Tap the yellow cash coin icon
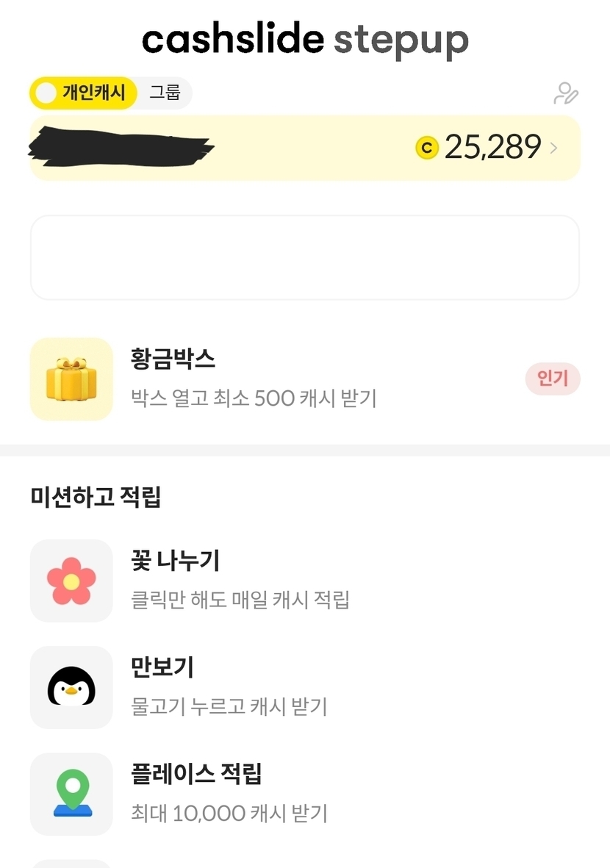Viewport: 610px width, 868px height. pos(426,148)
